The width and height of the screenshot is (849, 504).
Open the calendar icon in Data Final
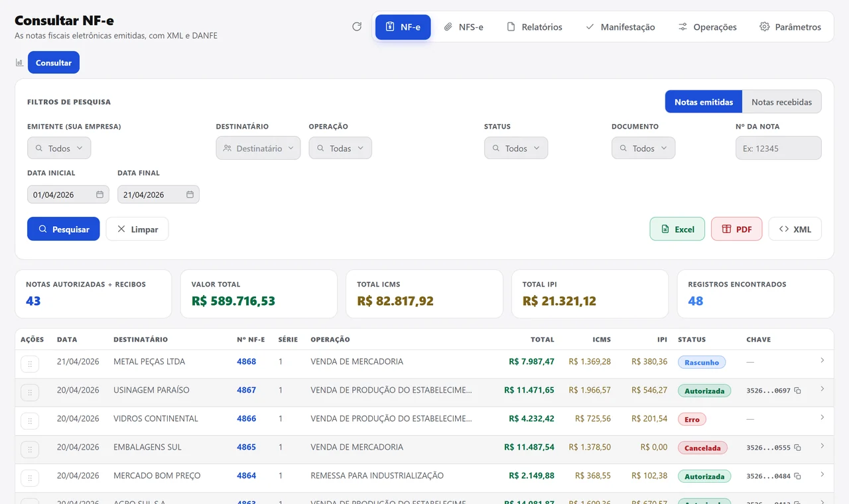coord(190,194)
